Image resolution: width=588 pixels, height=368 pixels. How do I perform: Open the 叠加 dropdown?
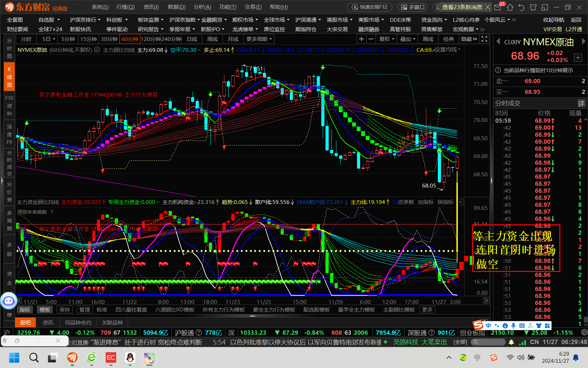[408, 39]
